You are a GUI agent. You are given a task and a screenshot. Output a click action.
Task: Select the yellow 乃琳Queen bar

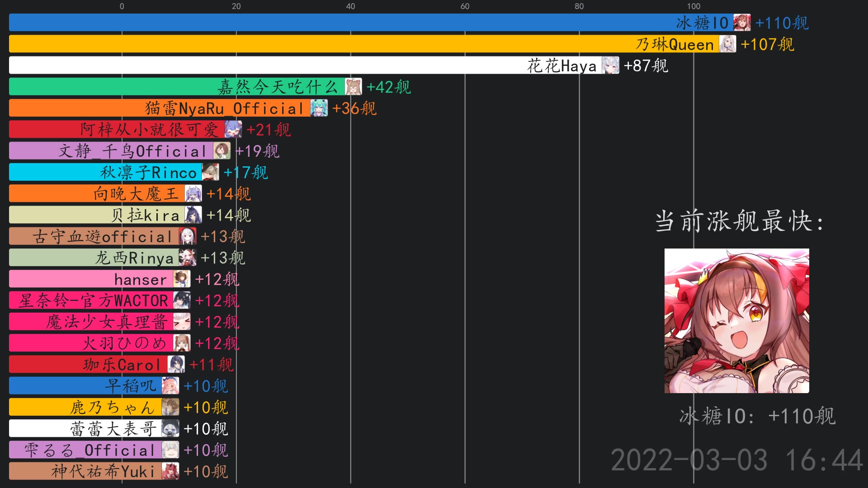(373, 44)
